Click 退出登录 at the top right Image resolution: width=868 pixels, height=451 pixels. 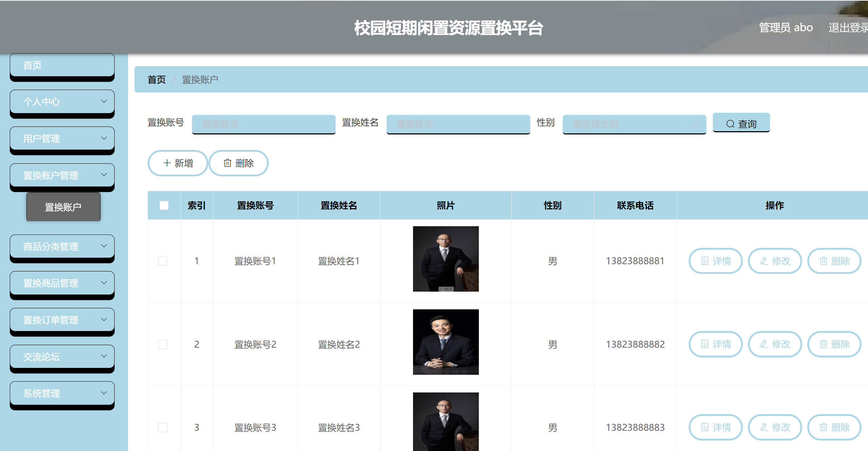point(848,27)
